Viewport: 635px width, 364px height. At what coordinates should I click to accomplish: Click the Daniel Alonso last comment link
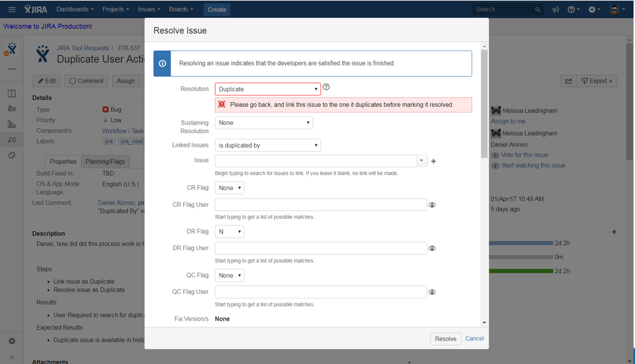coord(116,202)
